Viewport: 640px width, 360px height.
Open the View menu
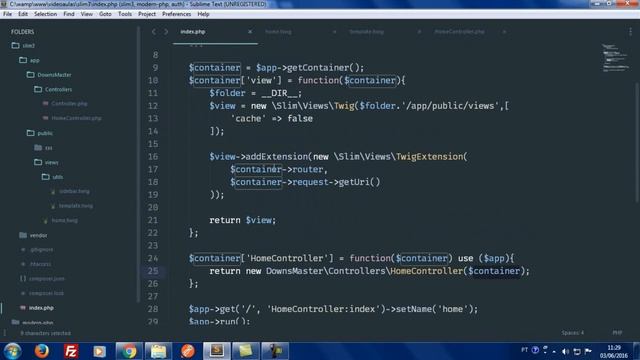87,14
